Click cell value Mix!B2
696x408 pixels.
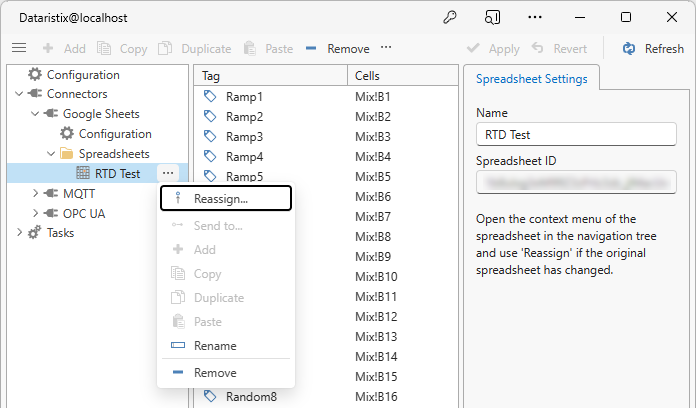pyautogui.click(x=373, y=116)
